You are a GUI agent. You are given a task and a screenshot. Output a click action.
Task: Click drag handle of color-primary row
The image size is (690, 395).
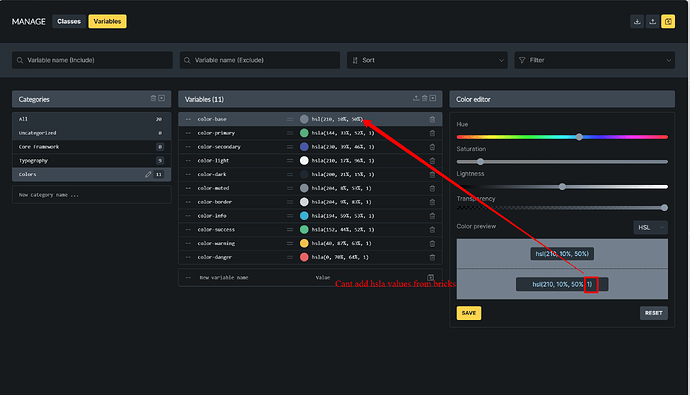pyautogui.click(x=290, y=133)
